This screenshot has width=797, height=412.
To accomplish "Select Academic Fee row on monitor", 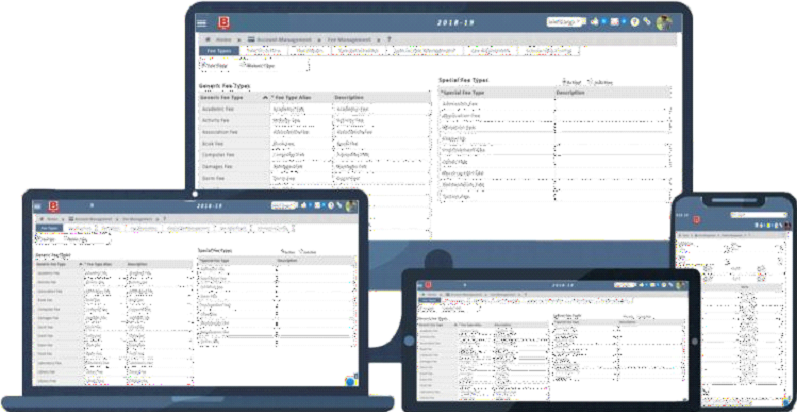I will click(x=218, y=110).
